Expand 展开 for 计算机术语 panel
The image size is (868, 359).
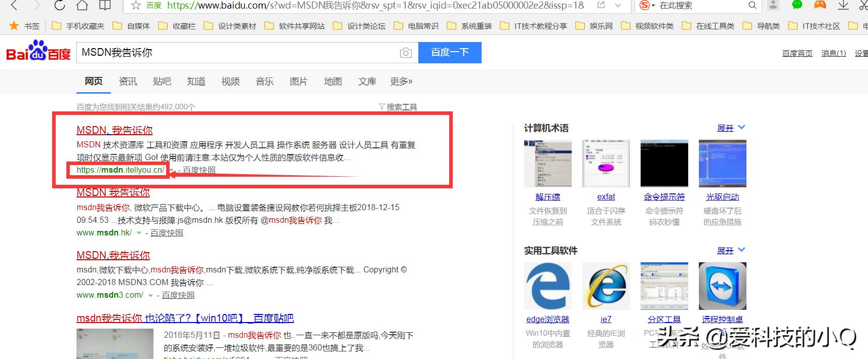[731, 128]
